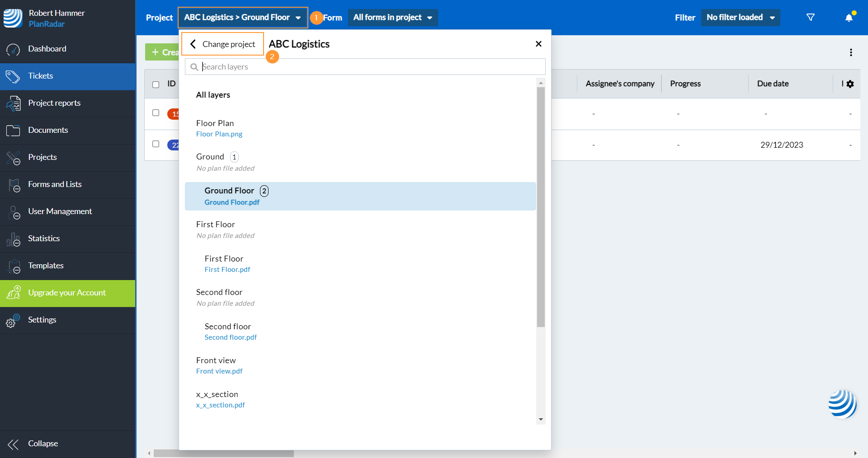Click the Dashboard icon in sidebar
The width and height of the screenshot is (868, 458).
tap(13, 49)
